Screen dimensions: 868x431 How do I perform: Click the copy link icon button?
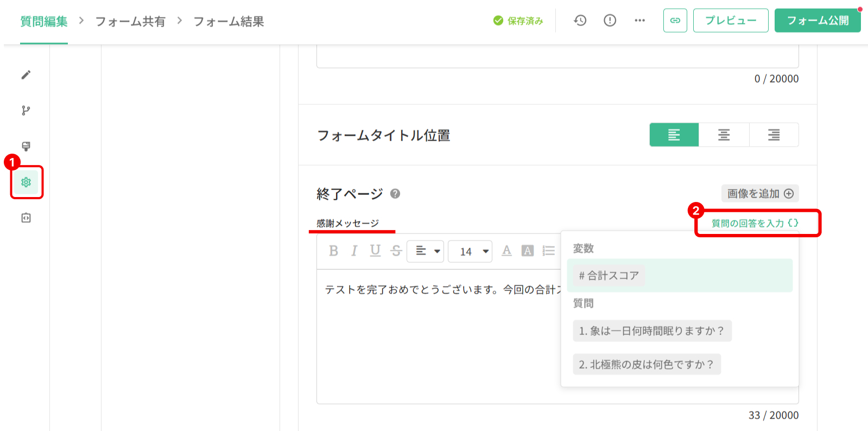coord(675,21)
